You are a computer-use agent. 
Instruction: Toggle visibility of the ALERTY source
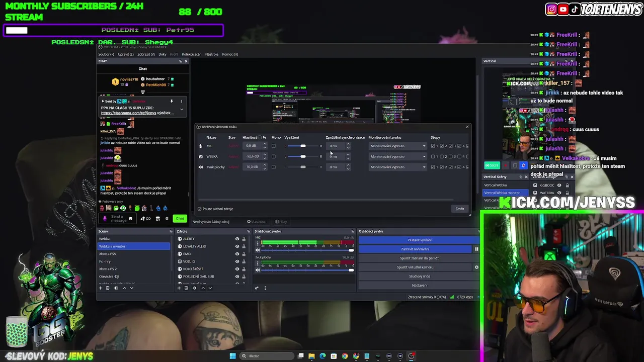coord(237,239)
